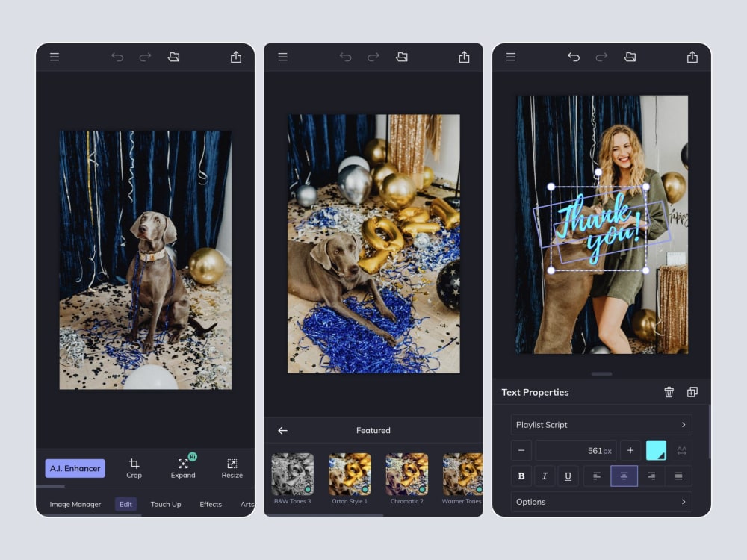This screenshot has height=560, width=747.
Task: Go back from the Featured effects panel
Action: pyautogui.click(x=282, y=431)
